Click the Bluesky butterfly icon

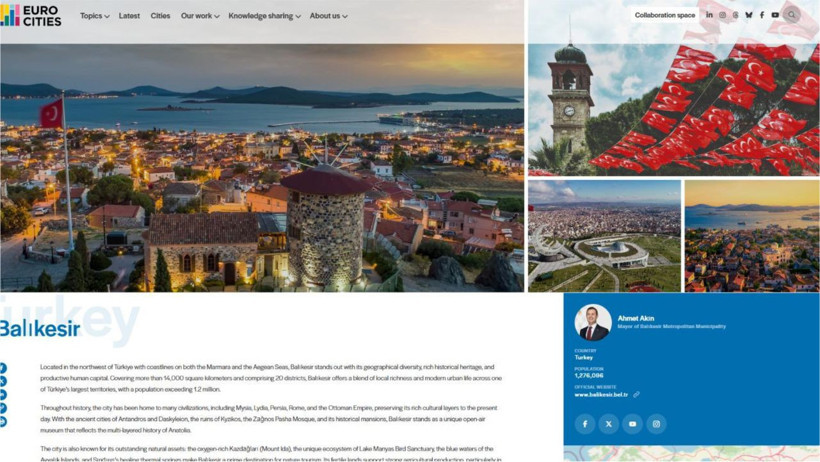point(749,15)
